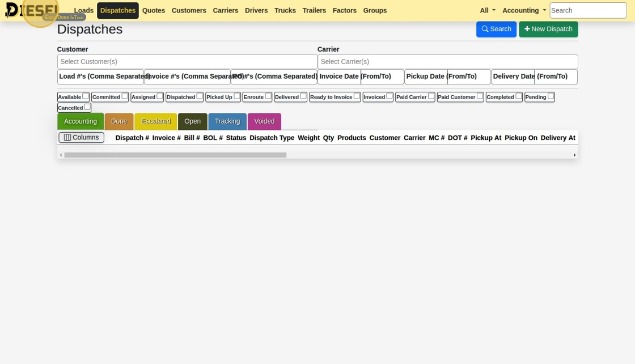
Task: Open the Trucks page
Action: pyautogui.click(x=285, y=11)
